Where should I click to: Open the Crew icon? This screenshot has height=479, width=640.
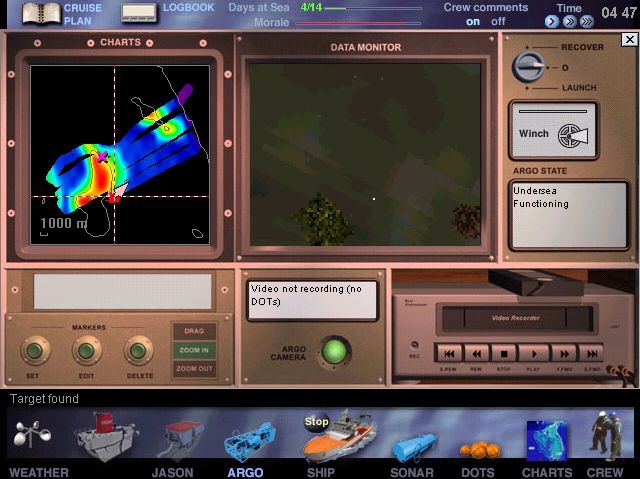[605, 436]
